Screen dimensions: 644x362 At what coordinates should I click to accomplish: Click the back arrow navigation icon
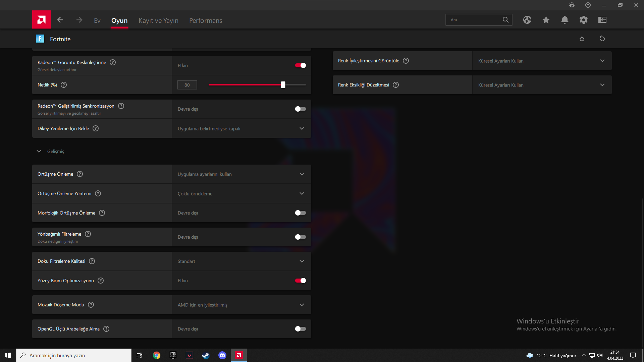60,20
